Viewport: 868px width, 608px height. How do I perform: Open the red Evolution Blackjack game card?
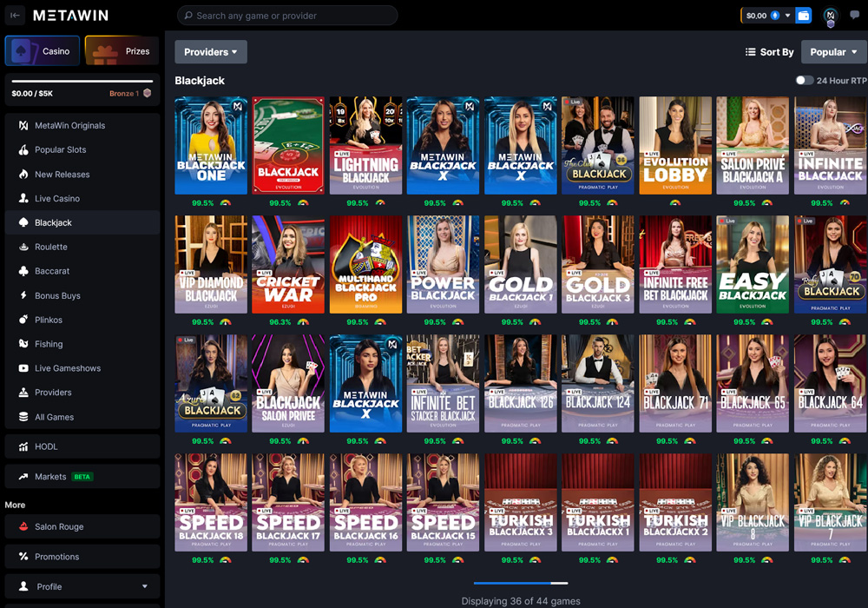pyautogui.click(x=288, y=146)
